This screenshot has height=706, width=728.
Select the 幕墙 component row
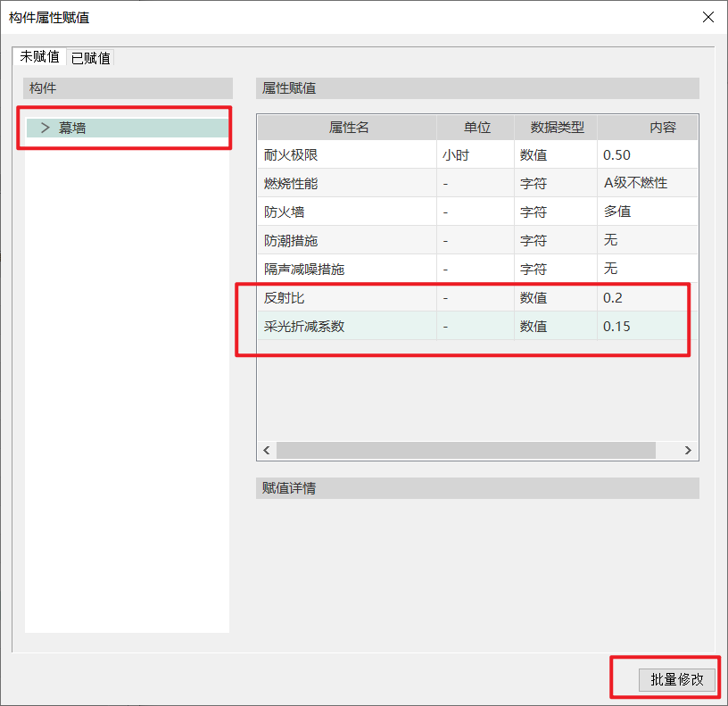(128, 128)
